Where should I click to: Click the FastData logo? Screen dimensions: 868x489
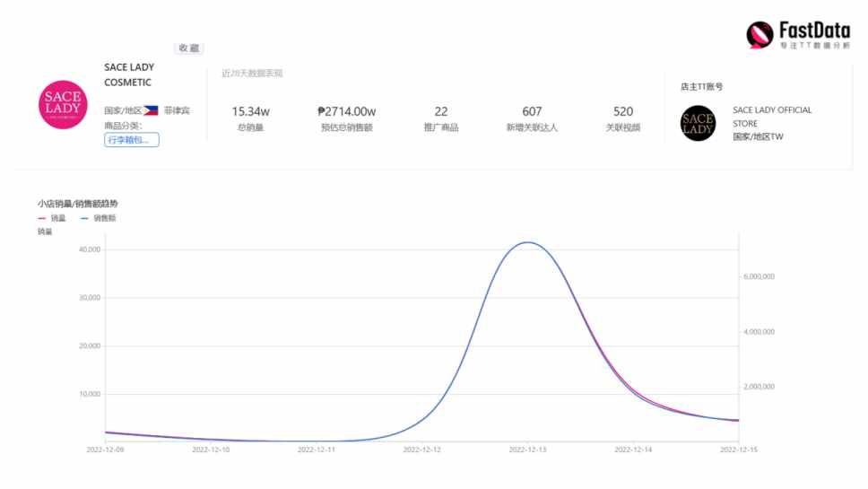pos(798,34)
